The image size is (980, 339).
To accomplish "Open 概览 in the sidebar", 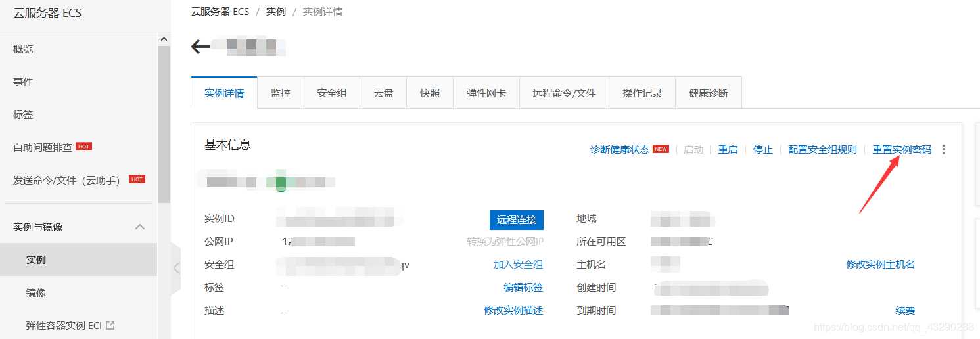I will [x=23, y=49].
